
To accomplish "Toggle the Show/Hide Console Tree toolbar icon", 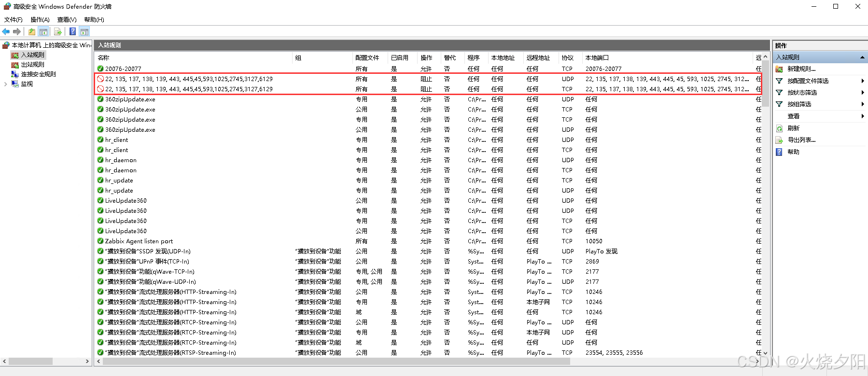I will pos(43,32).
